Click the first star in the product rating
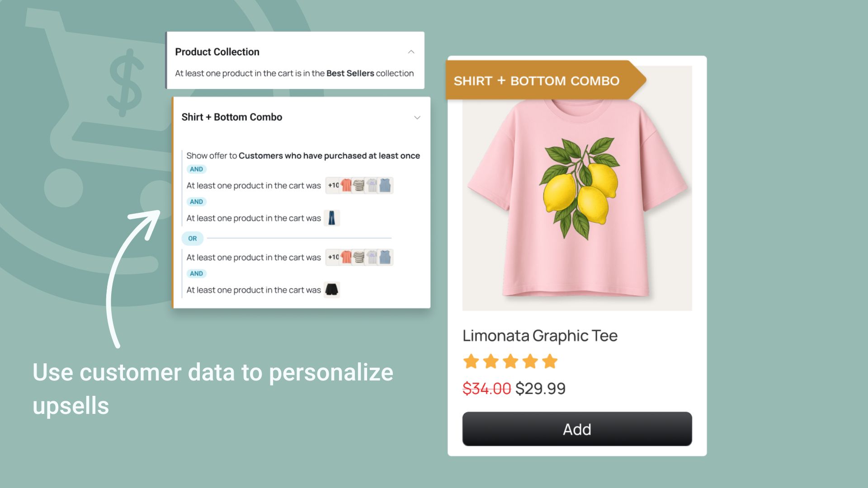The image size is (868, 488). pyautogui.click(x=471, y=361)
